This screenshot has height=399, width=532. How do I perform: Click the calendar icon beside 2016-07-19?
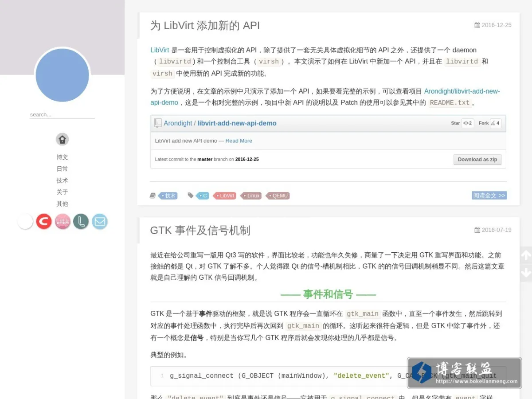(x=477, y=230)
